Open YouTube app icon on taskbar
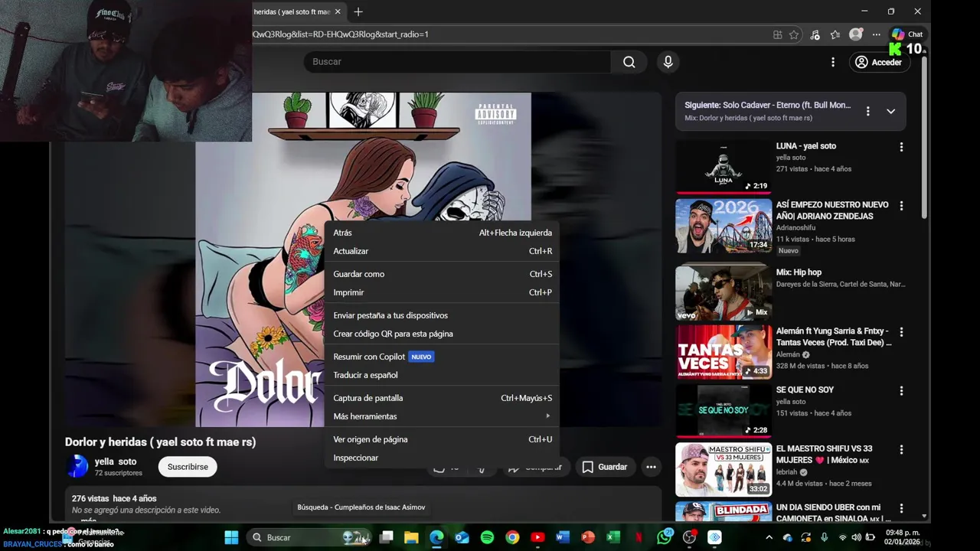Screen dimensions: 980x551 coord(537,537)
